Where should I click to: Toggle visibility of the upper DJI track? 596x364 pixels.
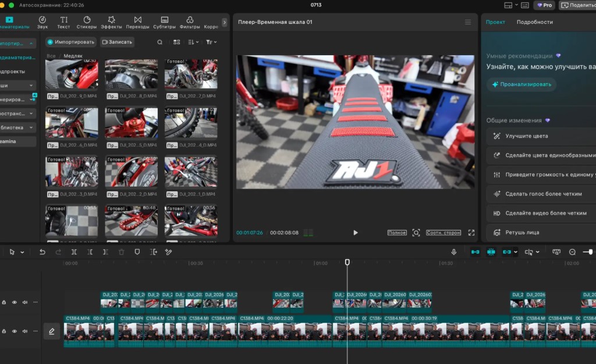15,302
